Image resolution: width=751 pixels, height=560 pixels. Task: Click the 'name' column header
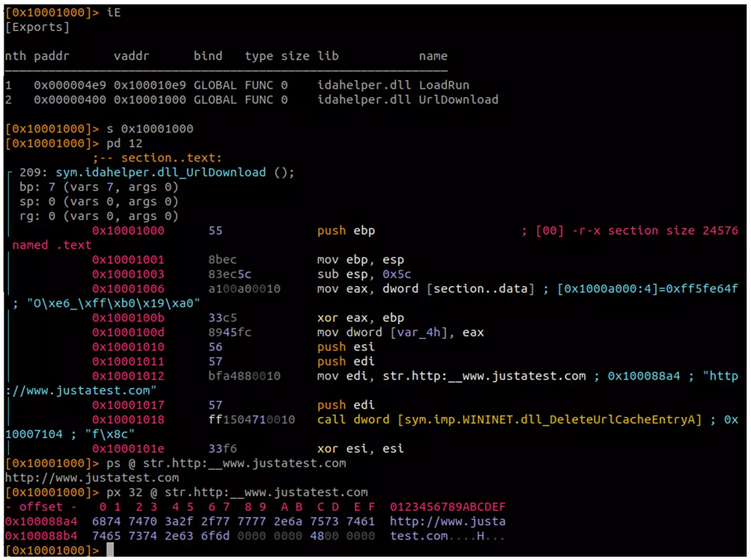(x=433, y=56)
